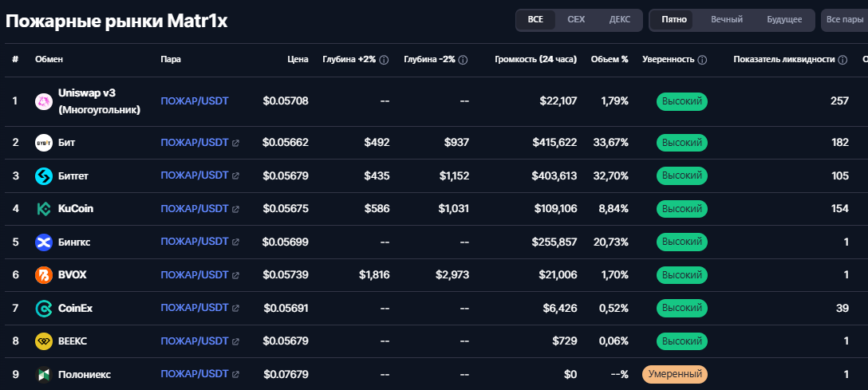This screenshot has width=868, height=390.
Task: Open ПОЖАР/USDT pair in Бингкс row
Action: (x=195, y=242)
